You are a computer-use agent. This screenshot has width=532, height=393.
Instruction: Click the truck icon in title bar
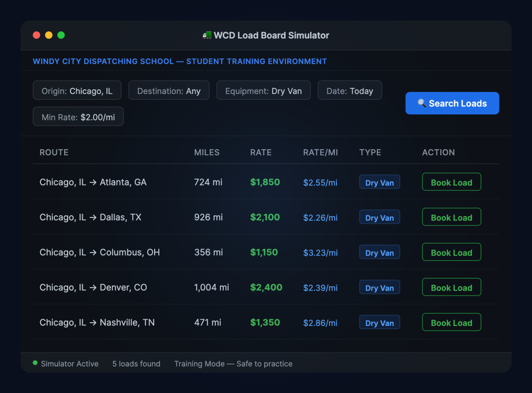pos(207,35)
